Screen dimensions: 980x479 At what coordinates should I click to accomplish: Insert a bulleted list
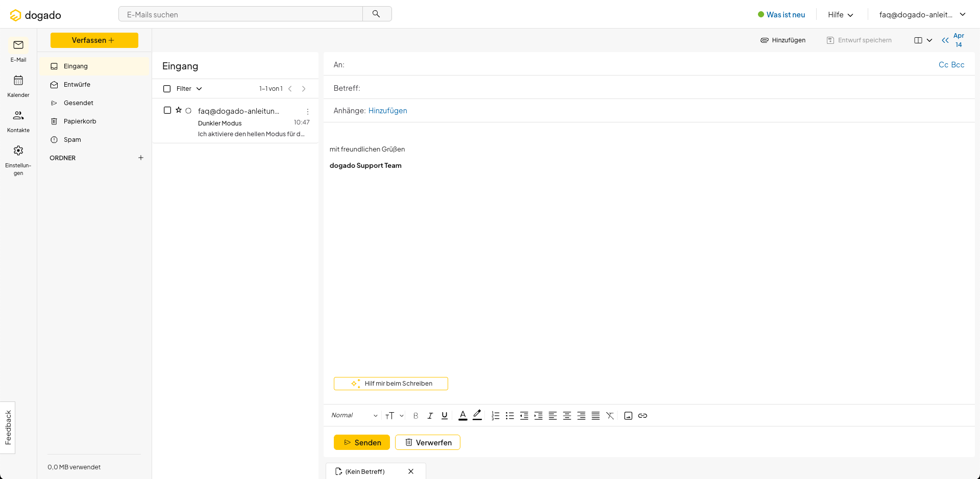pyautogui.click(x=509, y=416)
